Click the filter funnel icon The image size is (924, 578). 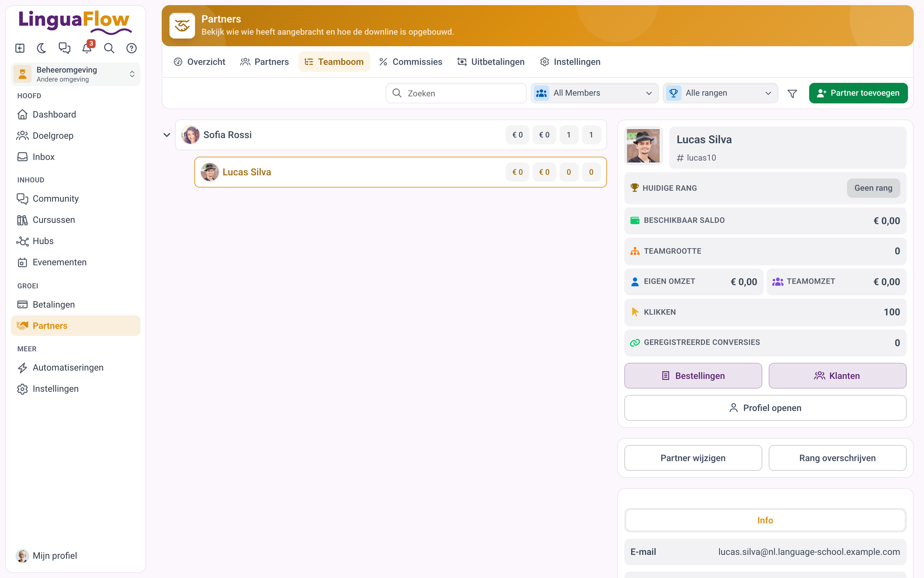tap(792, 93)
